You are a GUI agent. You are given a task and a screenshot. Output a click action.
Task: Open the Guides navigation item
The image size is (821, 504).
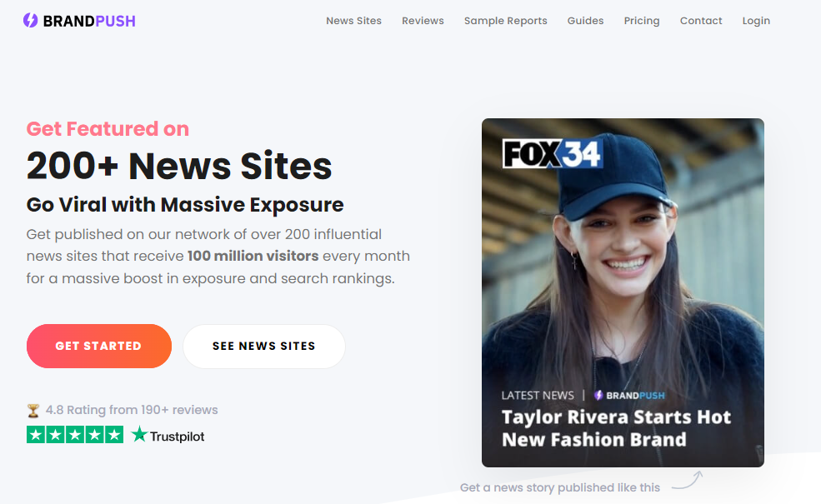pos(585,21)
